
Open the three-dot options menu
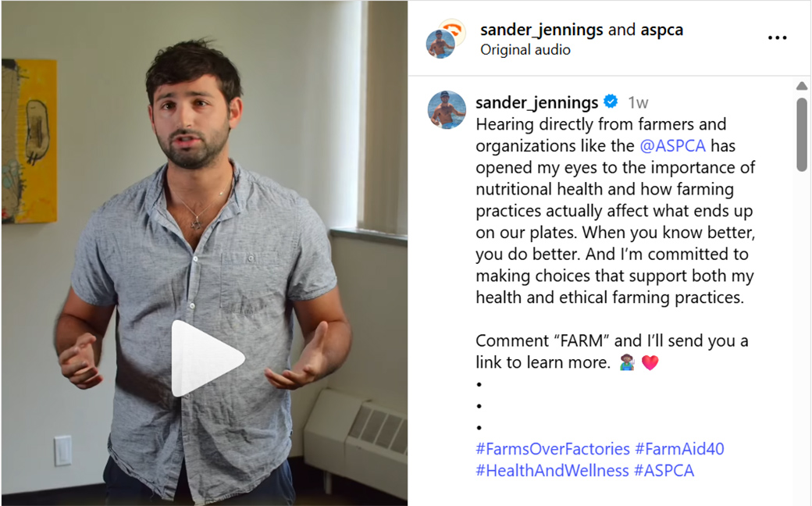click(778, 37)
